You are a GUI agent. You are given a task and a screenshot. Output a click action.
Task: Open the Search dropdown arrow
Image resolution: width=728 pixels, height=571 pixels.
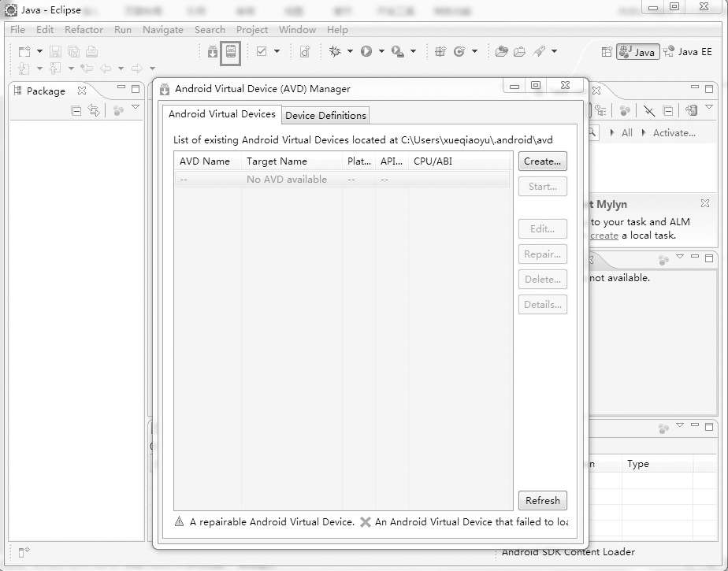555,51
